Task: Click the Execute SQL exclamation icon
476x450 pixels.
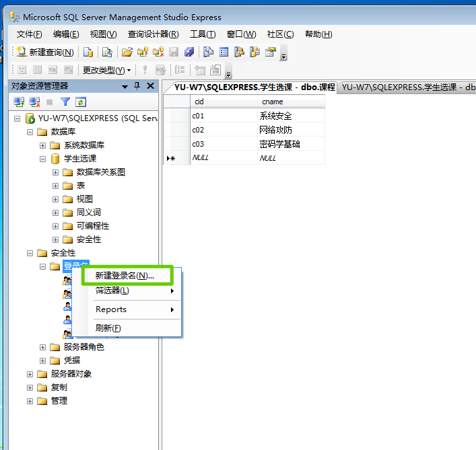Action: coord(145,70)
